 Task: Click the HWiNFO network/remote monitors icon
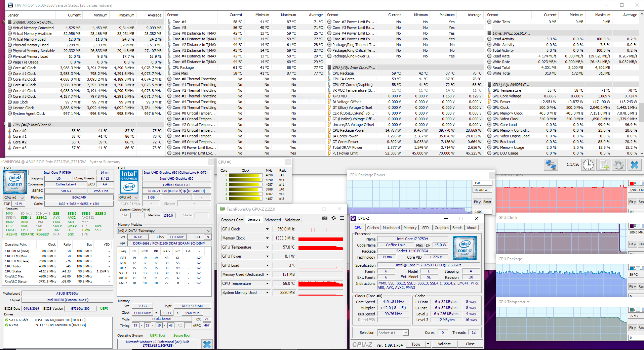(551, 165)
